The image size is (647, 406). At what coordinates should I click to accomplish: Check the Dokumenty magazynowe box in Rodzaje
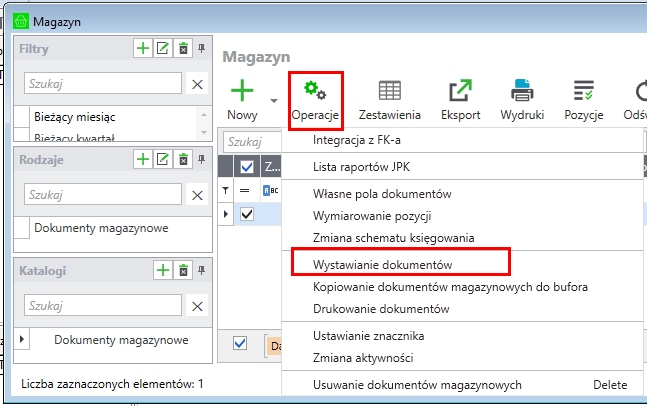pyautogui.click(x=22, y=228)
